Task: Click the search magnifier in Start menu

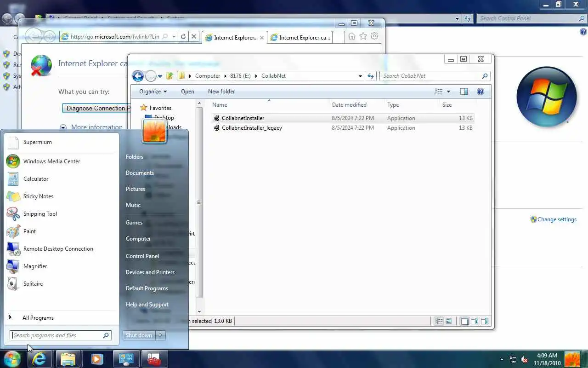Action: [x=106, y=335]
